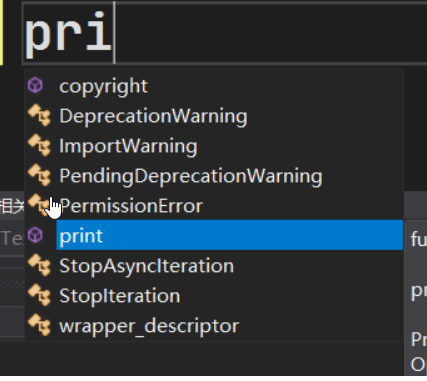Select PendingDeprecationWarning suggestion
Image resolution: width=427 pixels, height=381 pixels.
[x=213, y=176]
